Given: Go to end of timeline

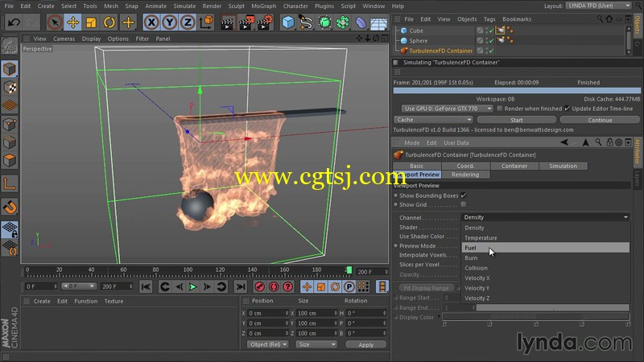Looking at the screenshot, I should [x=240, y=286].
